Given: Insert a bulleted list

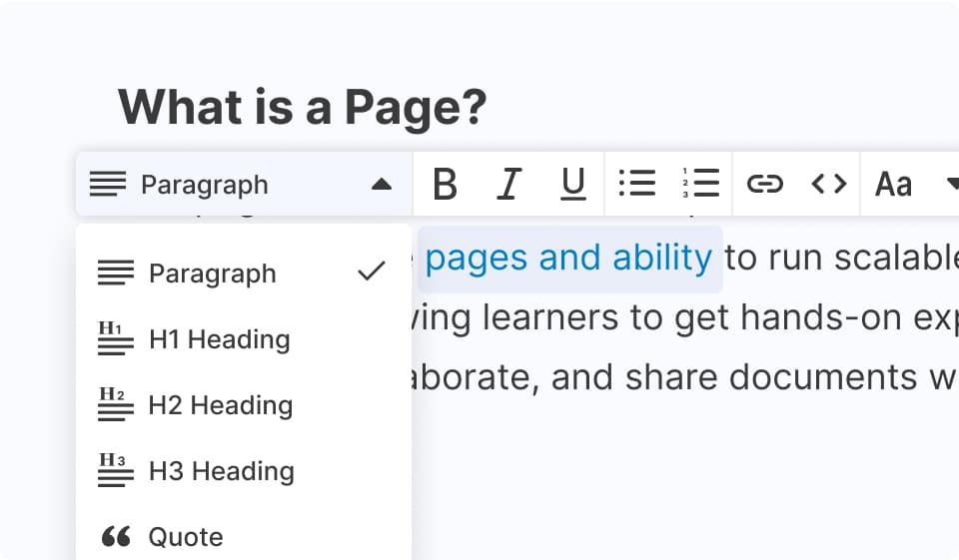Looking at the screenshot, I should click(x=636, y=184).
